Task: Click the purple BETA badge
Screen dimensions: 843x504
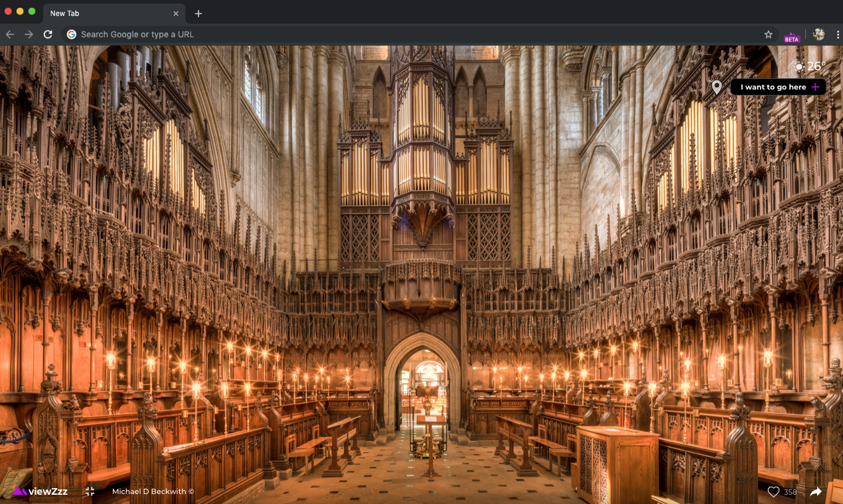Action: 792,38
